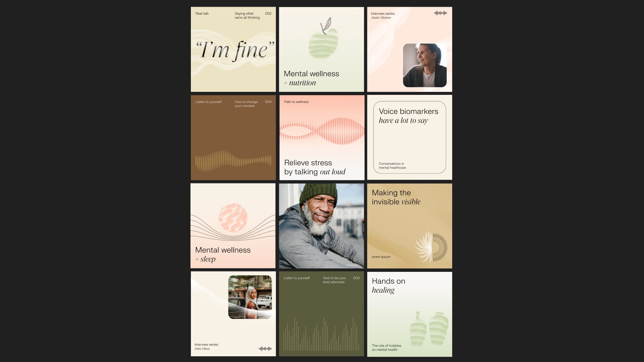Click the audio waveform icon beside Zara Musa
644x362 pixels.
(x=265, y=349)
